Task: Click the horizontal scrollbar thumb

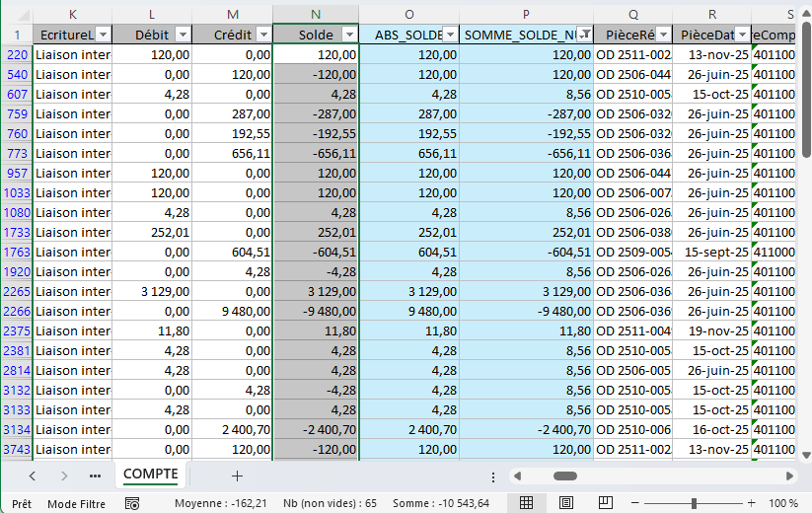Action: point(564,476)
